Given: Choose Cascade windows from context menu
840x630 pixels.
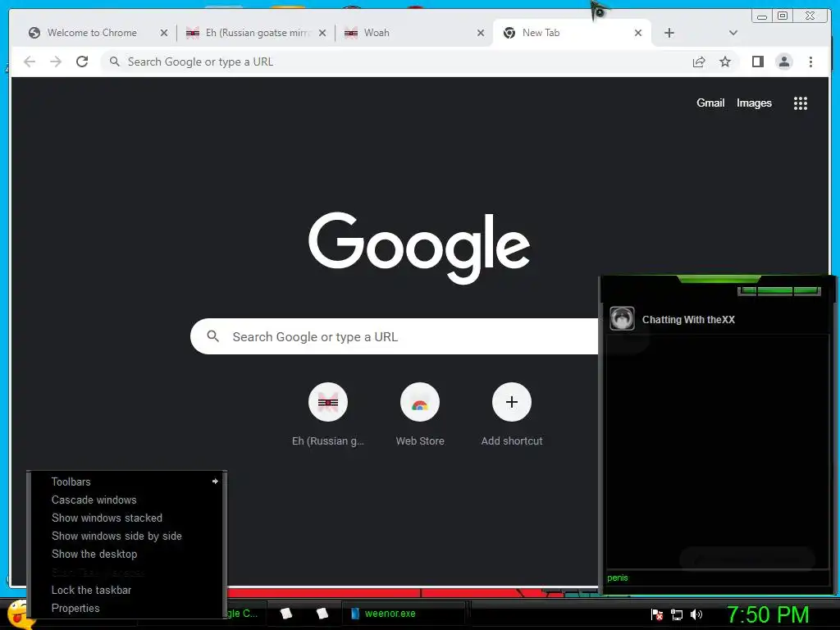Looking at the screenshot, I should [x=127, y=500].
